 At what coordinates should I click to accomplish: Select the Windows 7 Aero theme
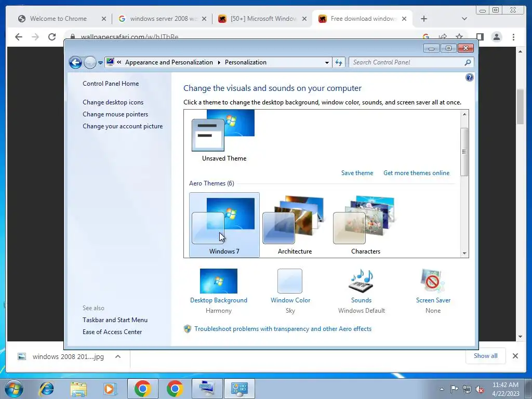[x=224, y=225]
